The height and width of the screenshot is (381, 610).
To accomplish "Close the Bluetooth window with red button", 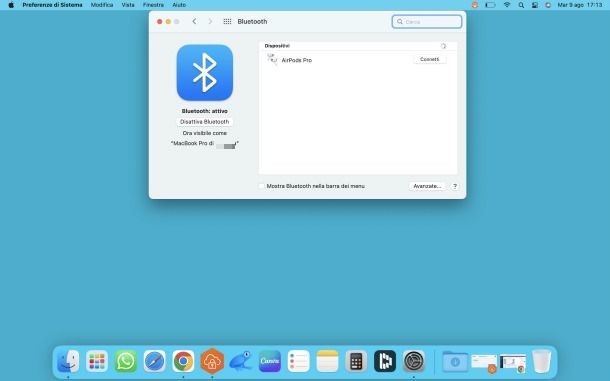I will pyautogui.click(x=160, y=21).
